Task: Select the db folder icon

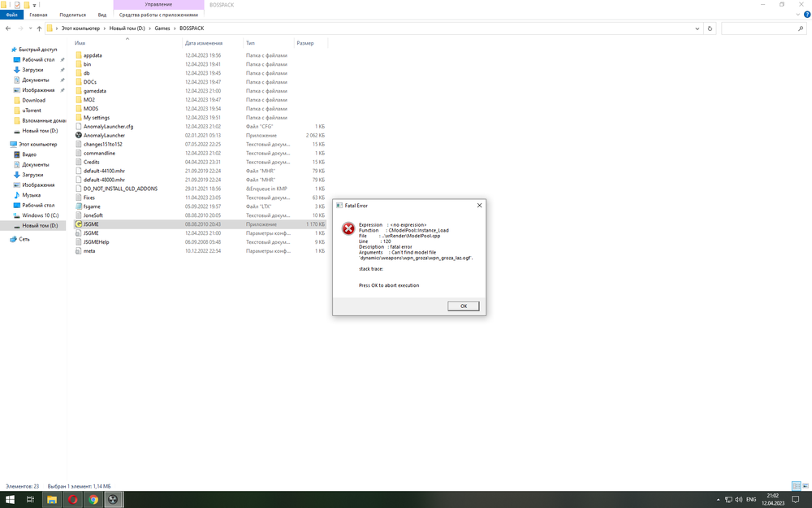Action: pyautogui.click(x=79, y=73)
